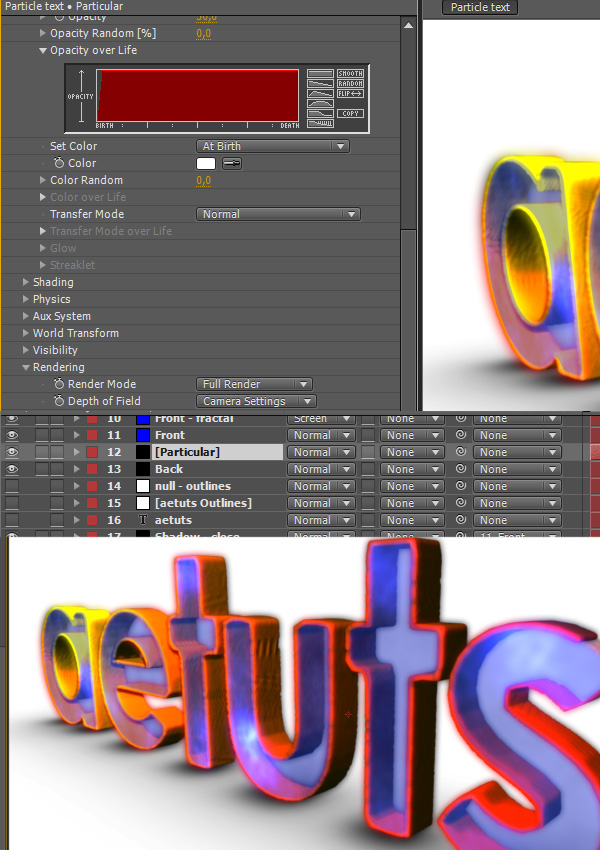Viewport: 600px width, 850px height.
Task: Toggle preserve transparency box on Front layer
Action: [x=368, y=435]
